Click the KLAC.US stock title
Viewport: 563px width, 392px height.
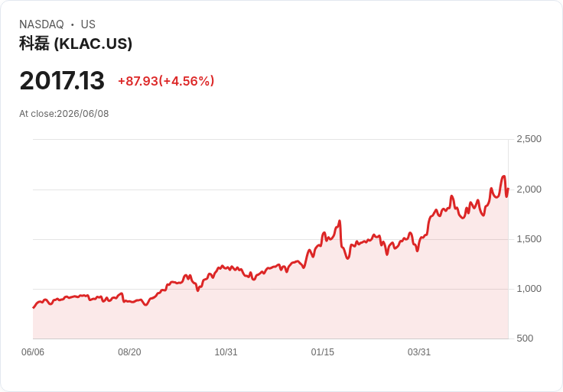(76, 44)
